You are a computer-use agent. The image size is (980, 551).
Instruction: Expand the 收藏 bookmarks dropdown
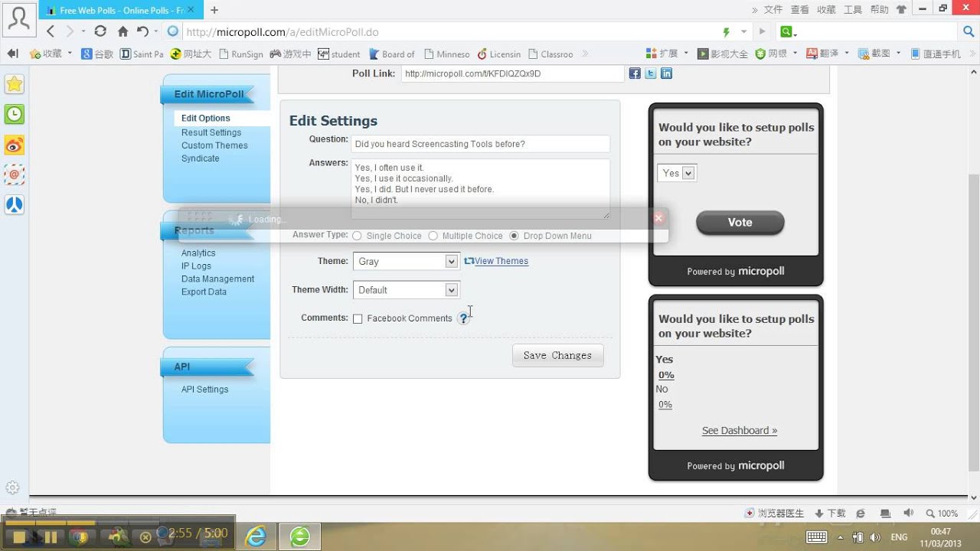pyautogui.click(x=70, y=54)
